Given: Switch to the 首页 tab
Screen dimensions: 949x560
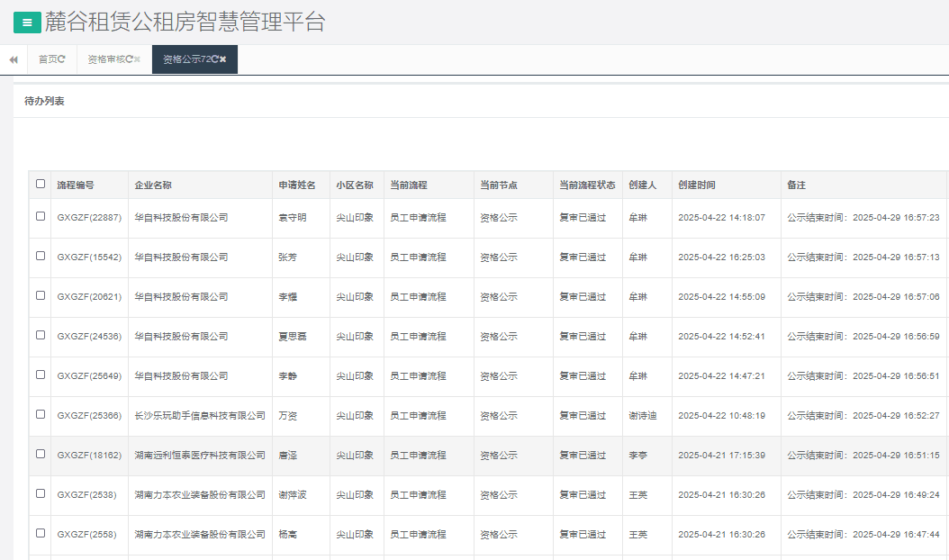Looking at the screenshot, I should pyautogui.click(x=47, y=59).
